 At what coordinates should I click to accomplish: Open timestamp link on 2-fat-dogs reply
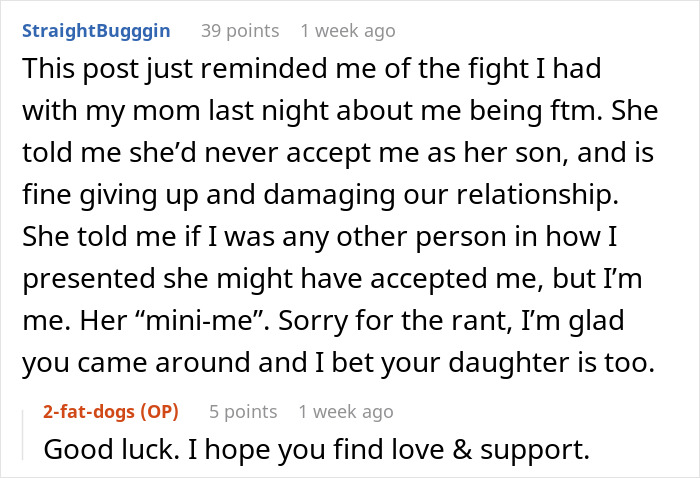(346, 411)
